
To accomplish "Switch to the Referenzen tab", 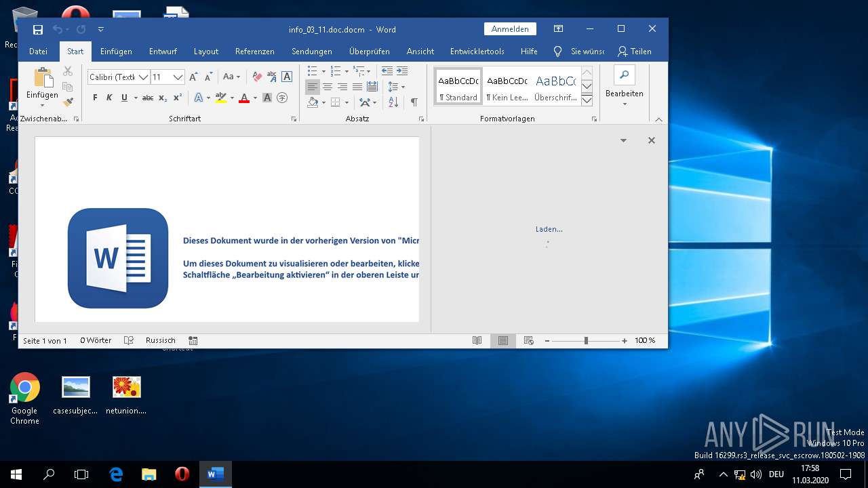I will click(x=255, y=52).
